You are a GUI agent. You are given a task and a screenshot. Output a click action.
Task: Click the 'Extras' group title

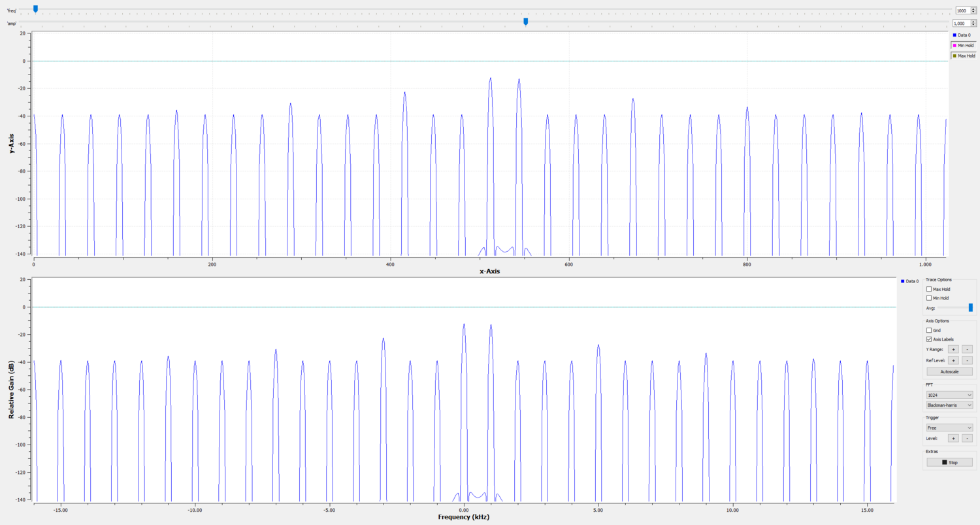pos(932,451)
